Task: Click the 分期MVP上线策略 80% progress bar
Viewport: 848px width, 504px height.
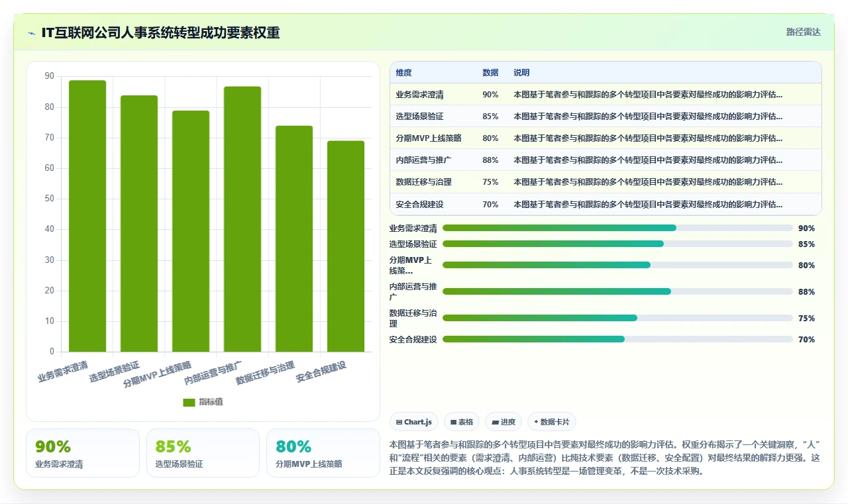Action: tap(617, 265)
